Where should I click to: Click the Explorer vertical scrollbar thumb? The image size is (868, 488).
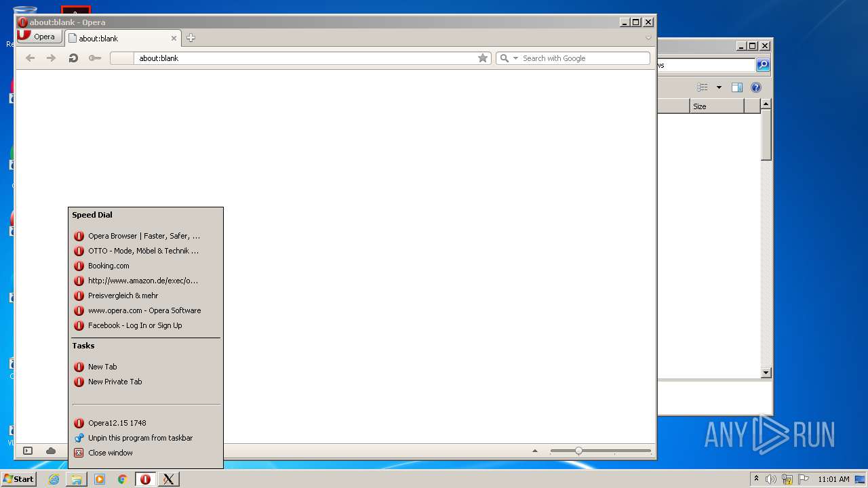click(x=766, y=135)
